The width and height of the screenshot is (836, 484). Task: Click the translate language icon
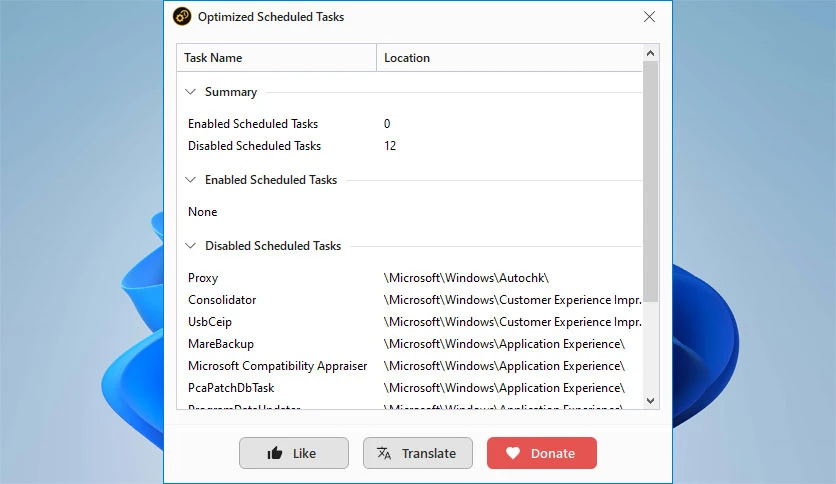[x=384, y=453]
